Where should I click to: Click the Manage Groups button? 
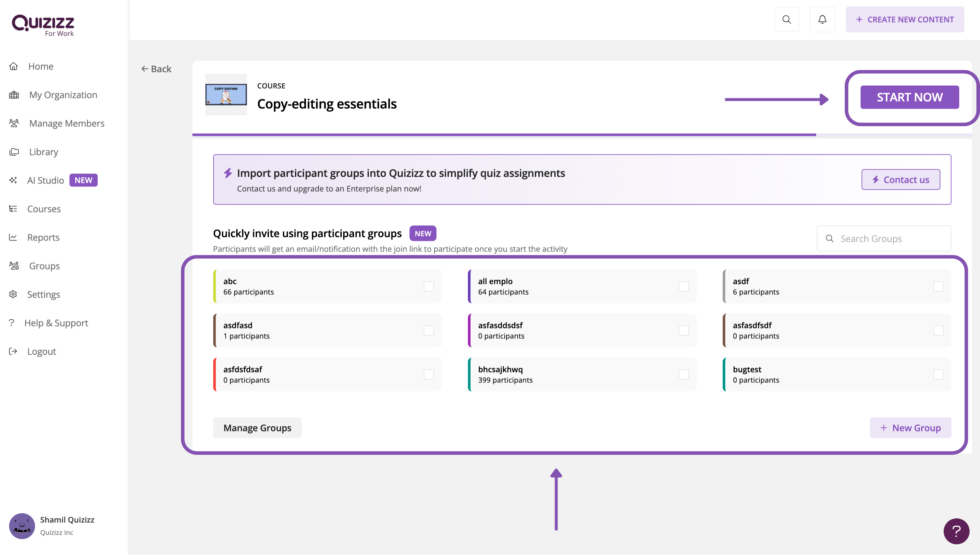click(x=257, y=428)
